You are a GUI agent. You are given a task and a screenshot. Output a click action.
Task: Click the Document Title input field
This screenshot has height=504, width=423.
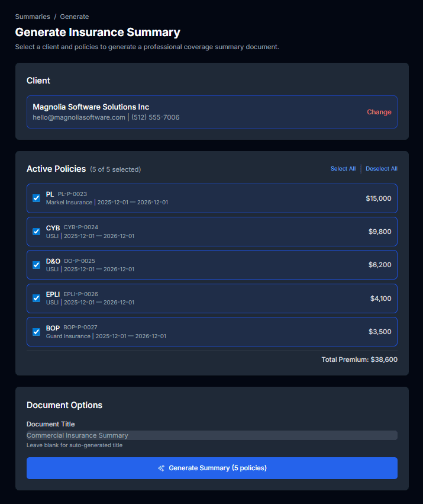click(x=211, y=435)
